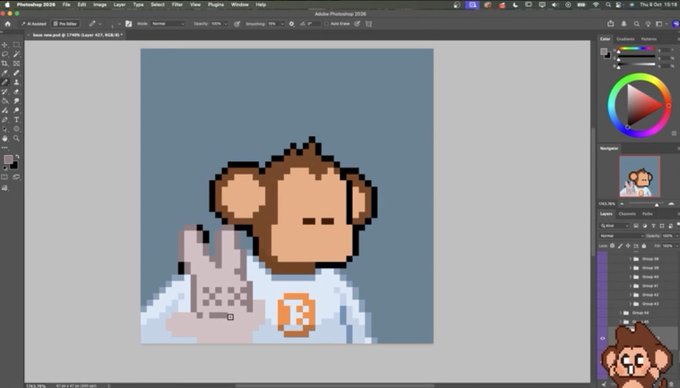
Task: Select the Clone Stamp tool
Action: (16, 82)
